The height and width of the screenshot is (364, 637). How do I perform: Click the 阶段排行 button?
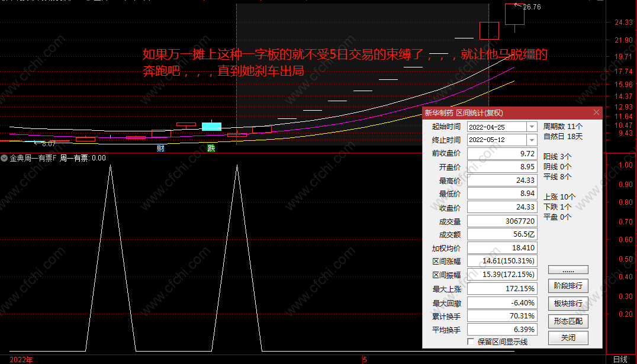point(568,286)
